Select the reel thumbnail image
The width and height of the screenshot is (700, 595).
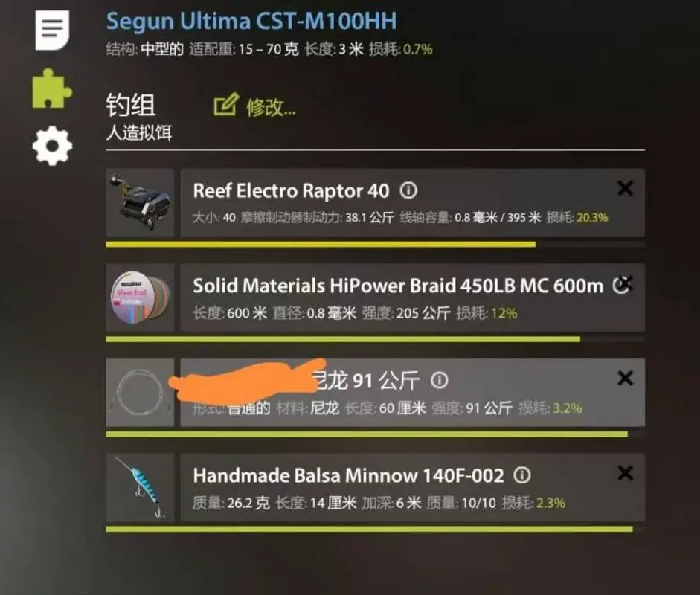tap(140, 202)
